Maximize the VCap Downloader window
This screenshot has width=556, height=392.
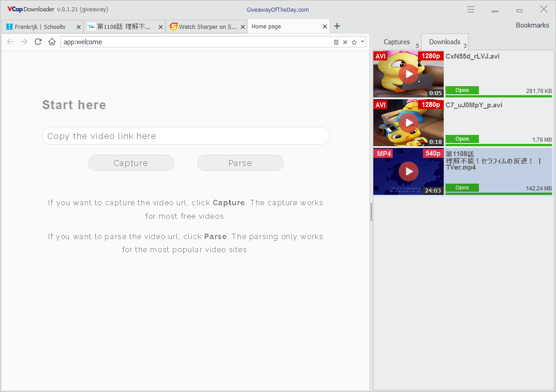519,10
